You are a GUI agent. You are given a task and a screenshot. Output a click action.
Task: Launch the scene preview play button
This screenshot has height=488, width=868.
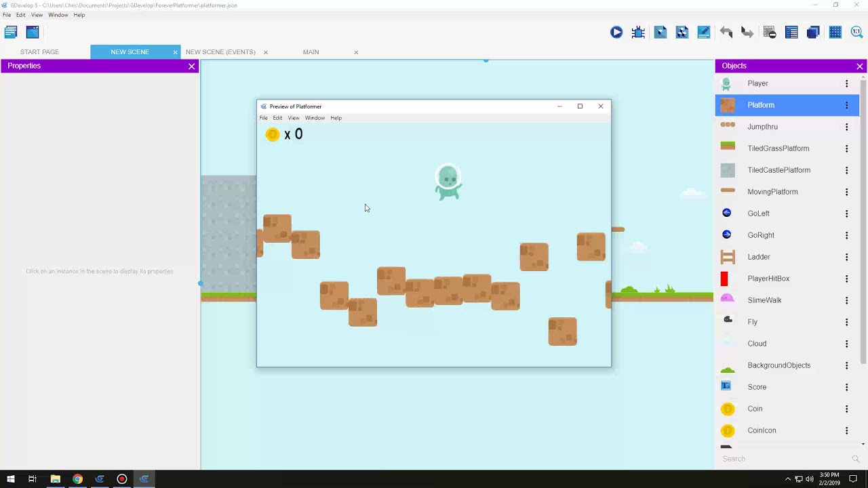click(x=616, y=32)
